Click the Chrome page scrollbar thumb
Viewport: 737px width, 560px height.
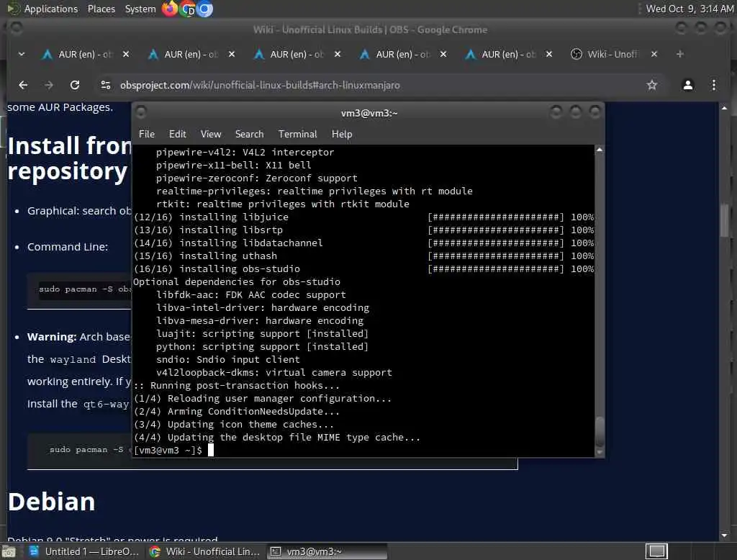(x=724, y=220)
